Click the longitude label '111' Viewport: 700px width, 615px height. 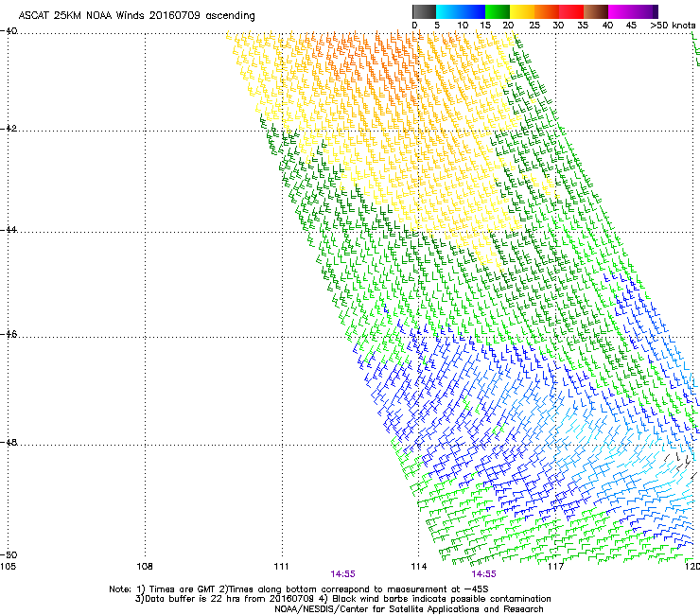pyautogui.click(x=281, y=567)
